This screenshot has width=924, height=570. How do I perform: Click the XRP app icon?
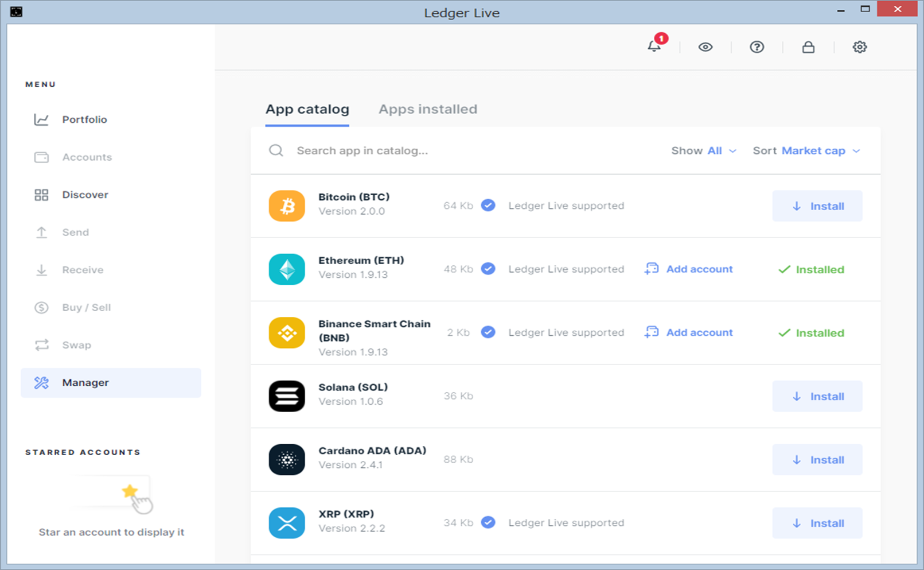tap(287, 523)
